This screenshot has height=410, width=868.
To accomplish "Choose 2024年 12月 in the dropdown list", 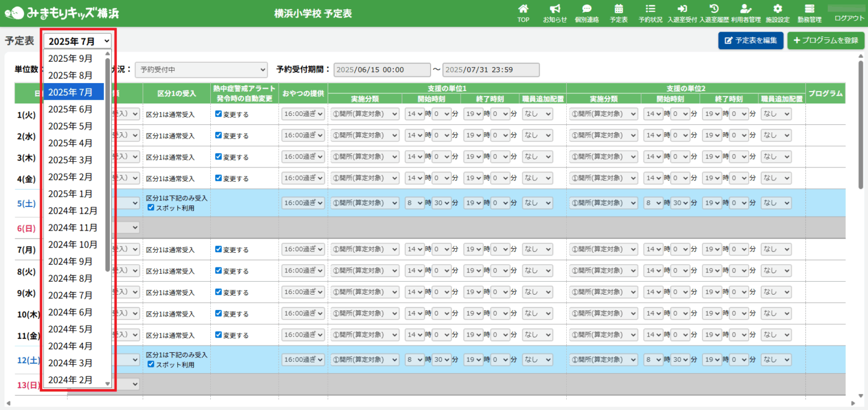I will [x=72, y=210].
